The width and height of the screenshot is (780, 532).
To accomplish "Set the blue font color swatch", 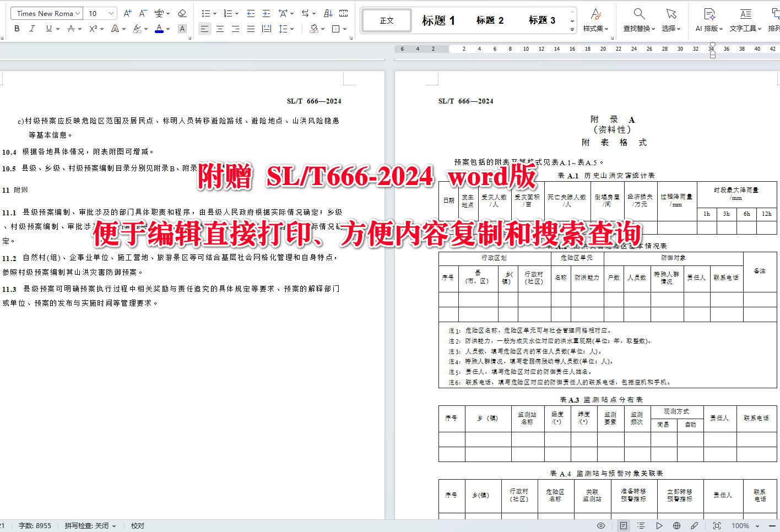I will point(159,29).
